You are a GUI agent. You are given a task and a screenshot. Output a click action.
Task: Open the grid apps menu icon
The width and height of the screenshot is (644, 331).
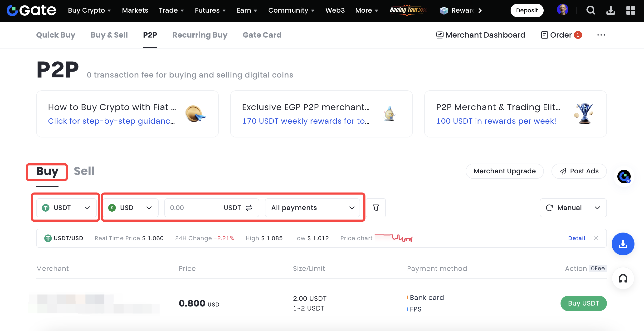click(630, 10)
